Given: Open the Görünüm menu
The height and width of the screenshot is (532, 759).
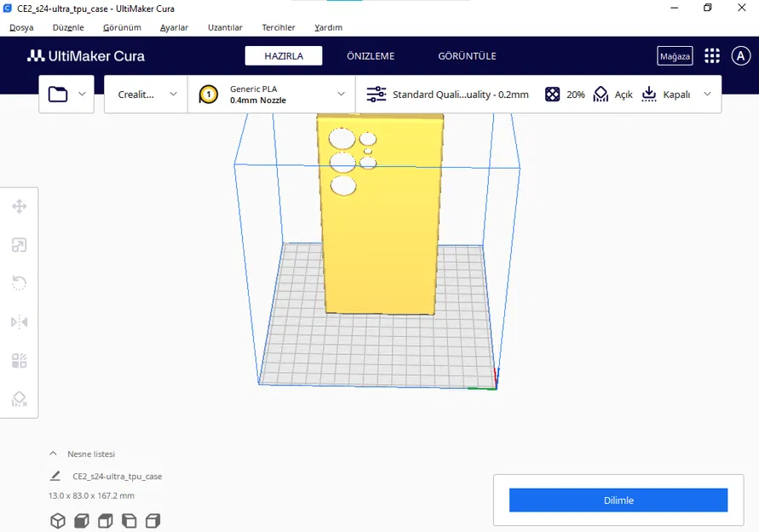Looking at the screenshot, I should (x=122, y=27).
